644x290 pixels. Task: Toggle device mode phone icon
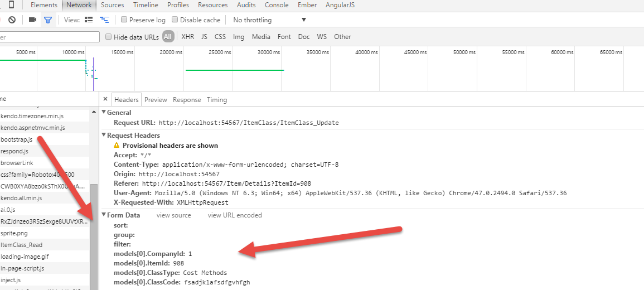pyautogui.click(x=12, y=5)
